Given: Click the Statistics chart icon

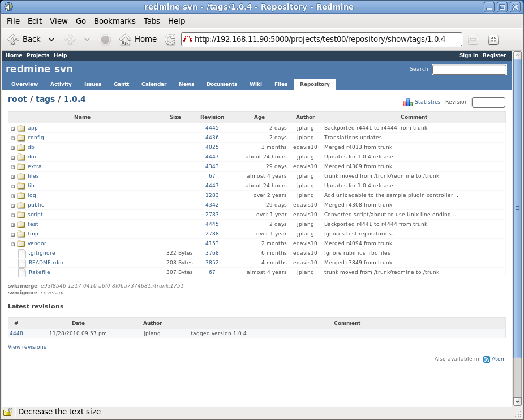Looking at the screenshot, I should point(407,102).
